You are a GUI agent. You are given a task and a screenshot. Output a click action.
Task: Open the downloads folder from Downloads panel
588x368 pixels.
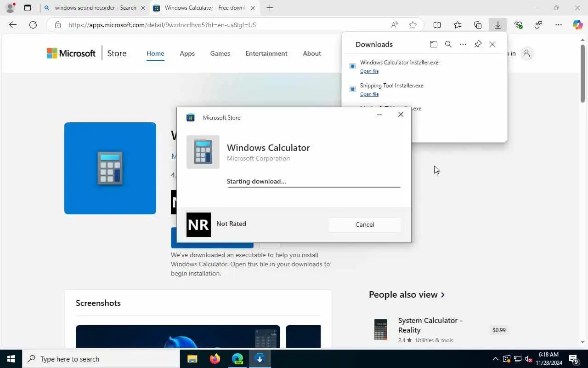(x=433, y=44)
